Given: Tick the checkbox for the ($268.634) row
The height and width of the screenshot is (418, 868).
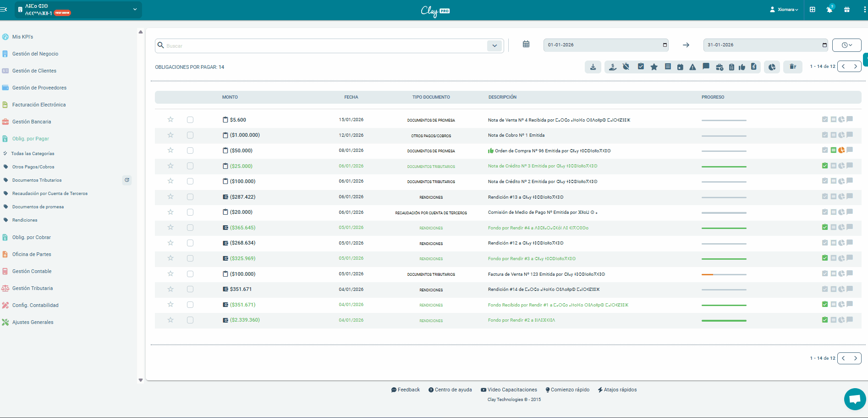Looking at the screenshot, I should [190, 243].
